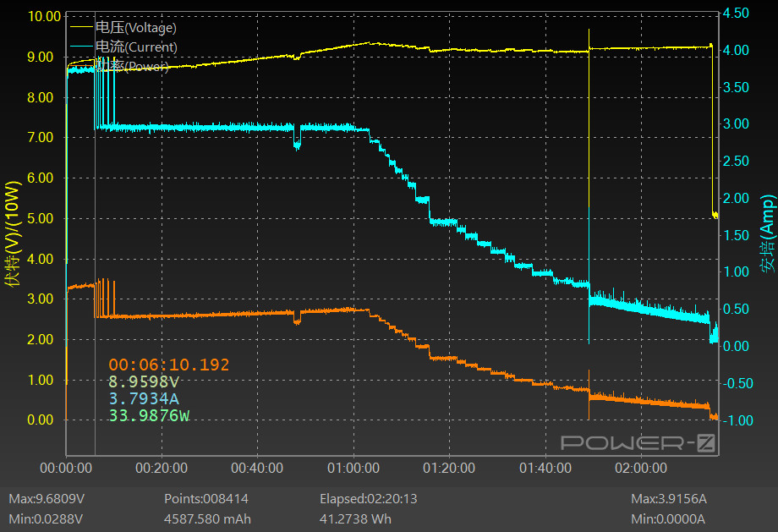Click the cyan Current legend line swatch

(x=81, y=47)
